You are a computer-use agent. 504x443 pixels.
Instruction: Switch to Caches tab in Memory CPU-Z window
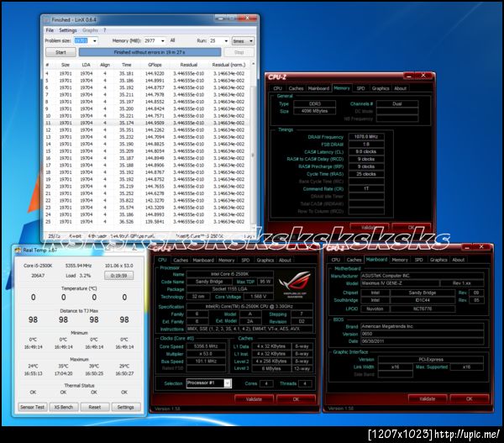[x=296, y=88]
